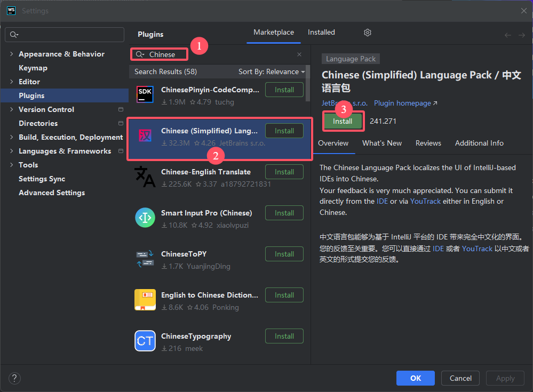
Task: Install the ChineseToPY plugin
Action: click(284, 254)
